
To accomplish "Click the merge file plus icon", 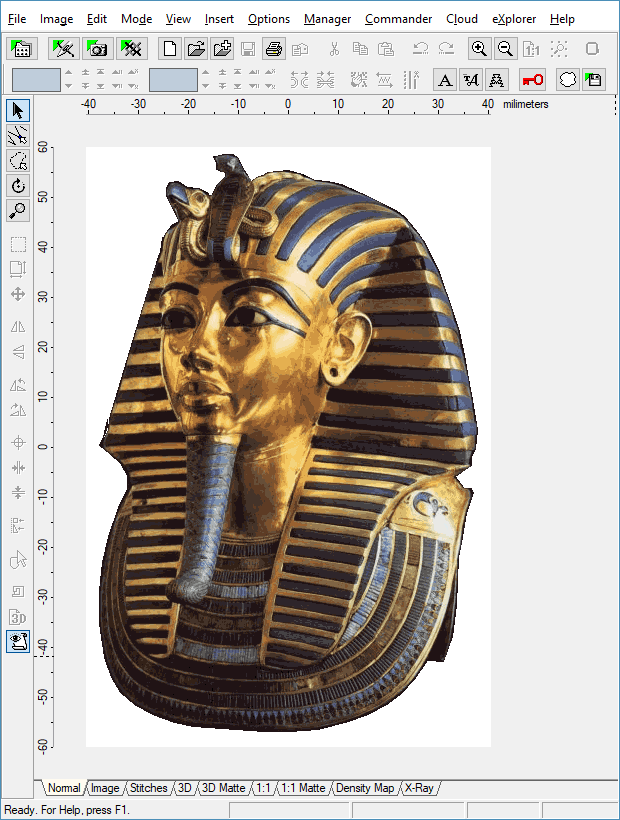I will (222, 49).
